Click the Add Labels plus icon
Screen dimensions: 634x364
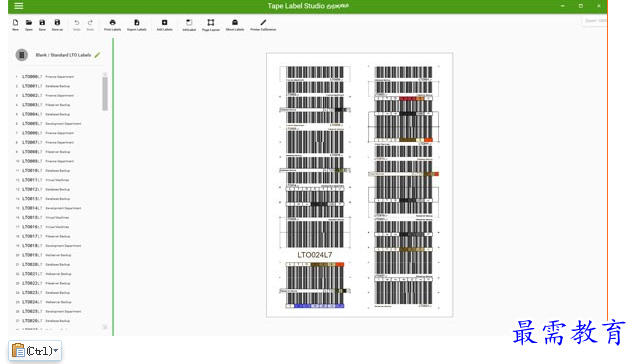pos(165,24)
